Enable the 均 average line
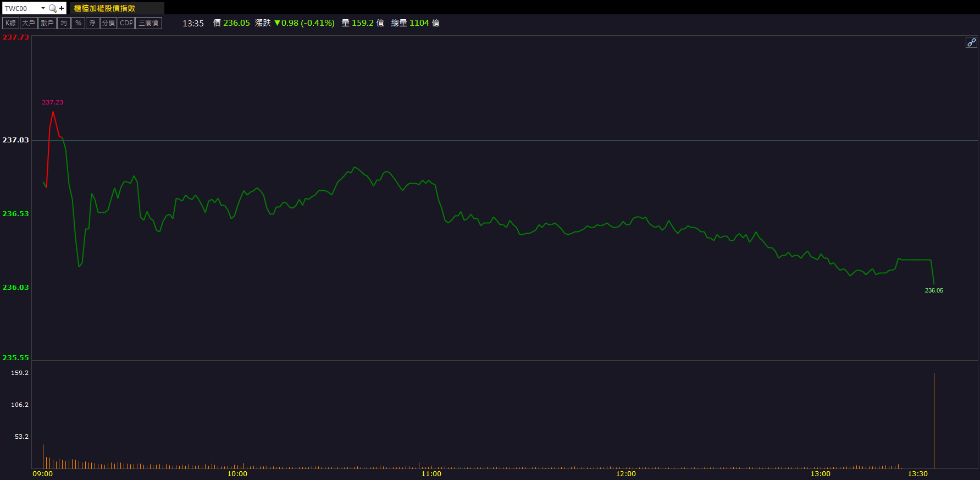 (x=64, y=23)
